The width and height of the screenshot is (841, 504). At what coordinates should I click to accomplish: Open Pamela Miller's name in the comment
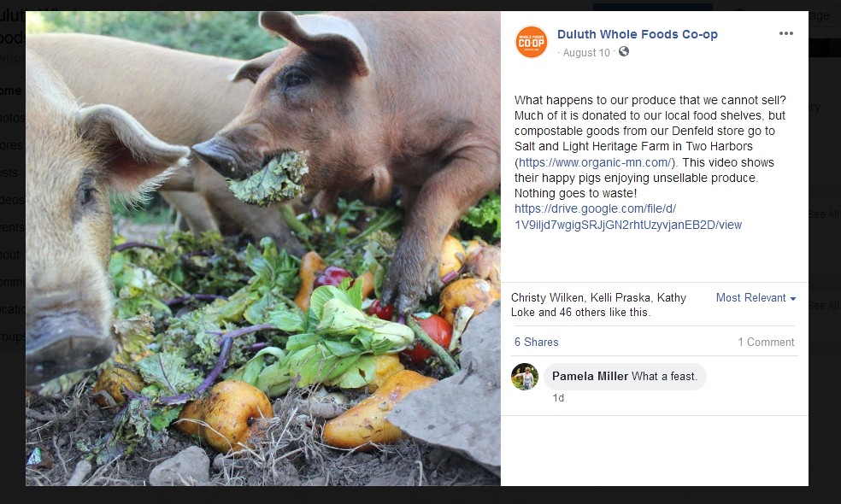click(590, 376)
